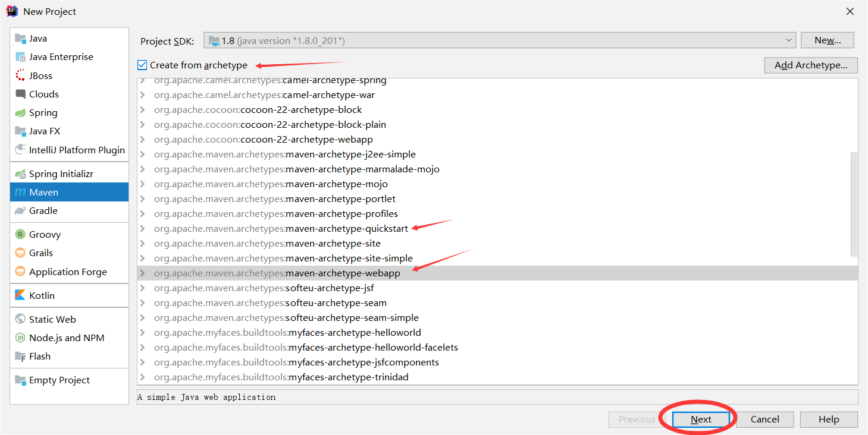The height and width of the screenshot is (435, 868).
Task: Expand the maven-archetype-webapp node
Action: click(142, 273)
